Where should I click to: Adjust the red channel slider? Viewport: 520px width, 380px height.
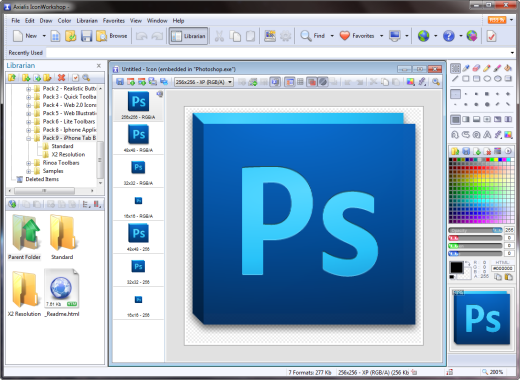pos(476,238)
